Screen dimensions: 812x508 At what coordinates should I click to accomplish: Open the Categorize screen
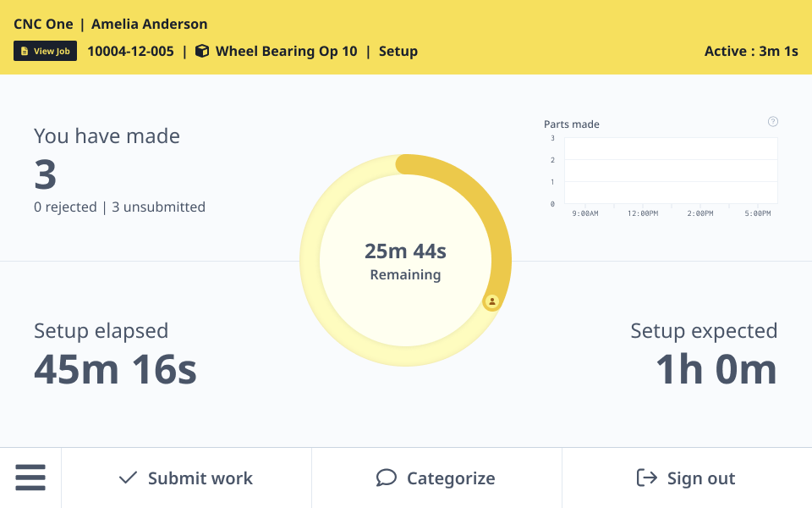click(x=451, y=478)
